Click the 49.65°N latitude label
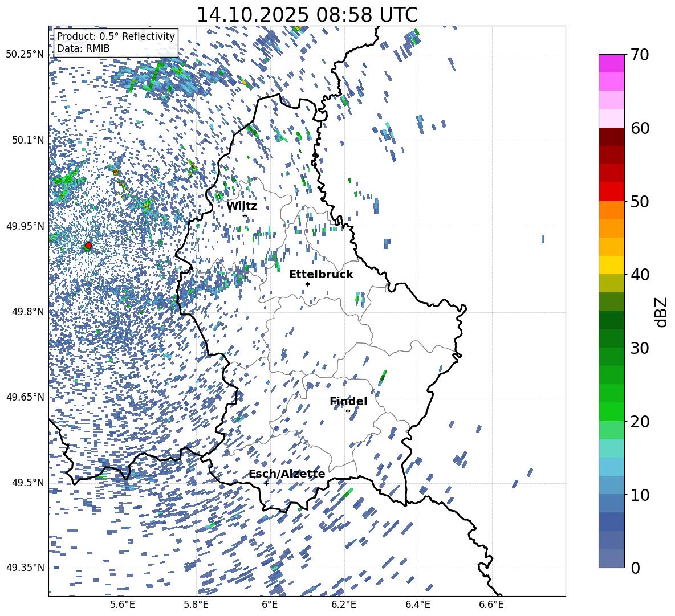The width and height of the screenshot is (675, 616). (25, 397)
